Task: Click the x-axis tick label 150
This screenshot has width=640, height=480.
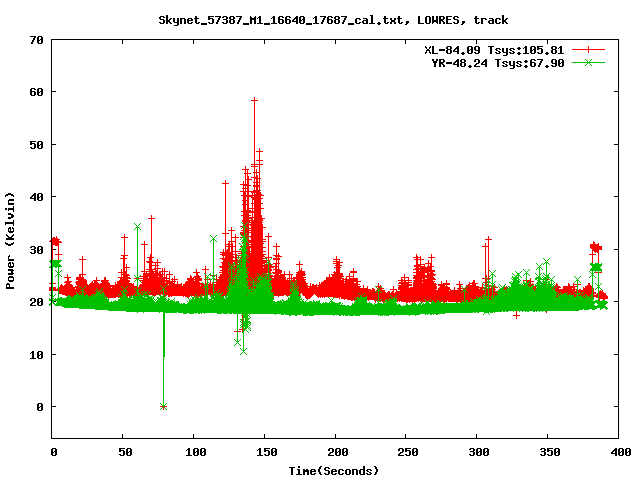Action: (267, 452)
